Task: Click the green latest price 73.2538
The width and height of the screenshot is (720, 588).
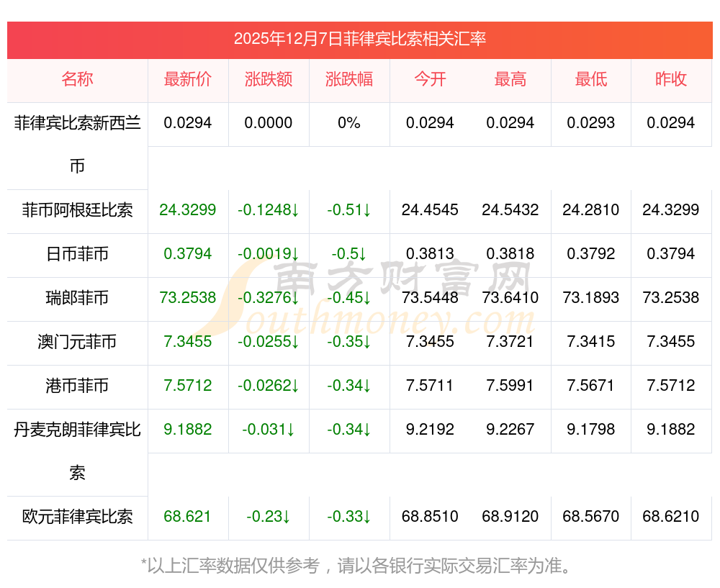Action: (x=187, y=297)
